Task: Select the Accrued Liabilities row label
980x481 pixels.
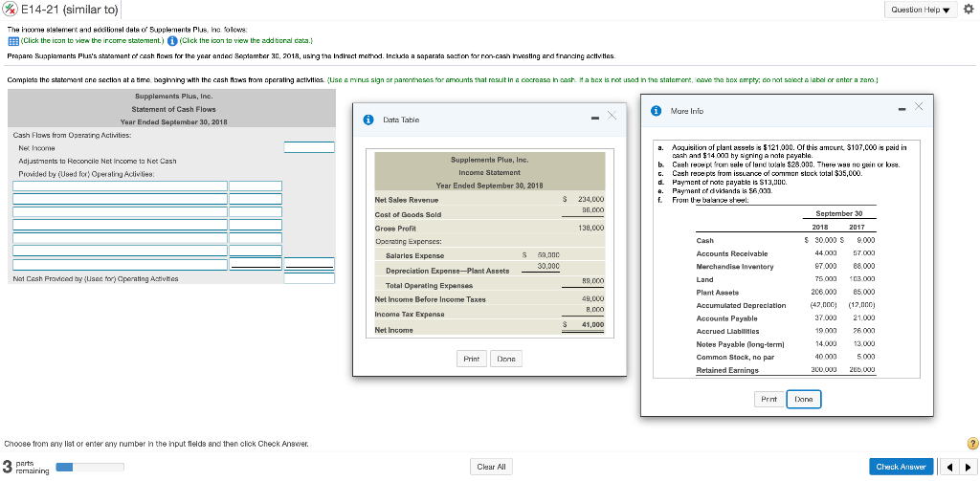Action: [727, 332]
